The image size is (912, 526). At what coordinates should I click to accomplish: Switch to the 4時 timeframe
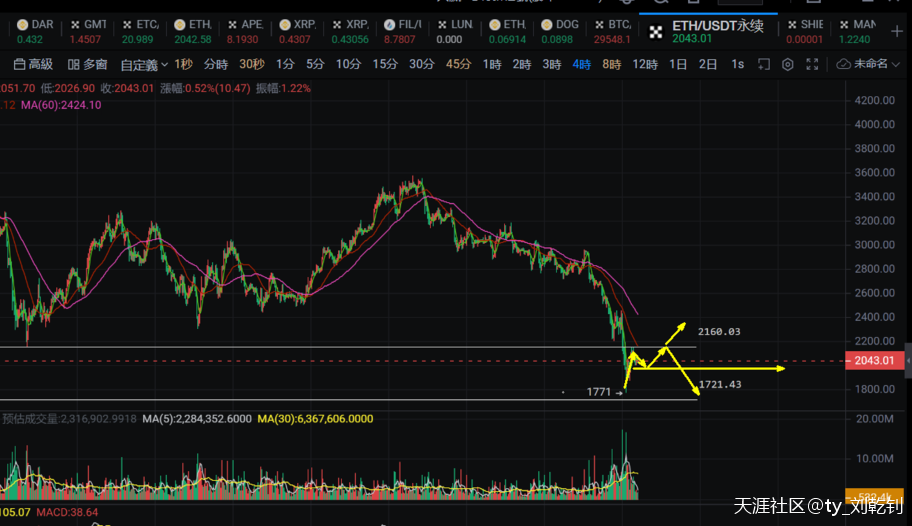pos(581,64)
